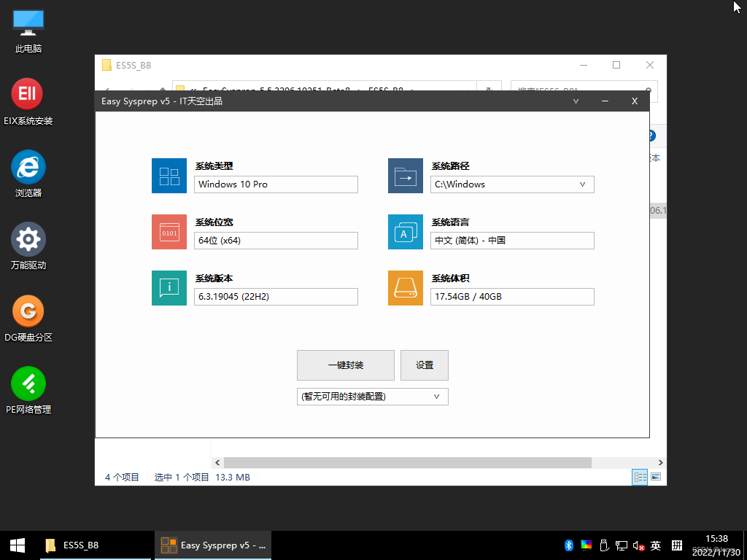Click the 系统位宽 red 0101 icon
Image resolution: width=747 pixels, height=560 pixels.
[169, 232]
